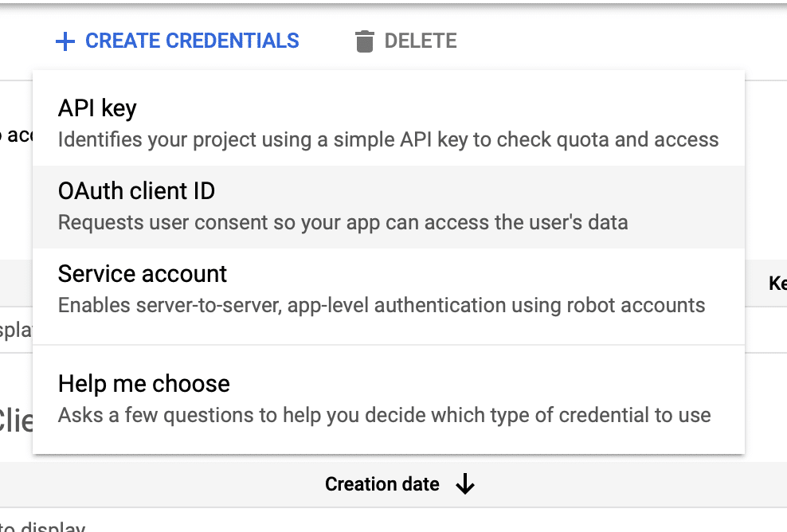Click the 'Enables server-to-server' description line
Screen dimensions: 787x532
pyautogui.click(x=382, y=305)
